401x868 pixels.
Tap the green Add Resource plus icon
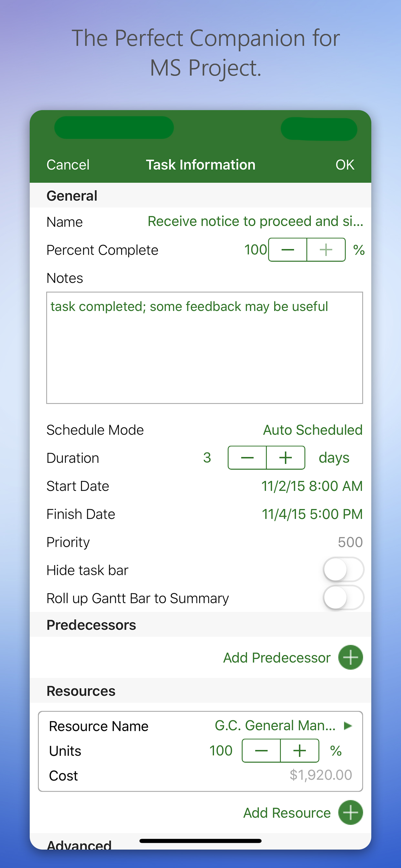(x=350, y=812)
